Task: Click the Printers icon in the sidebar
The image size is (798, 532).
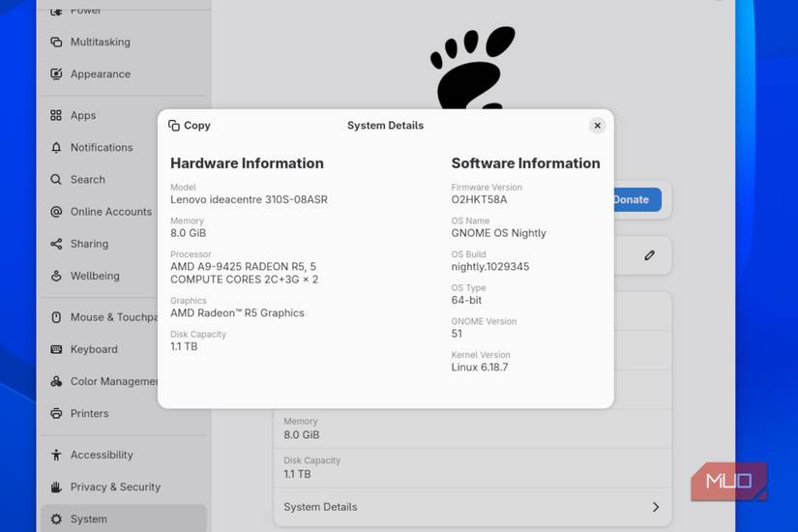Action: tap(56, 413)
